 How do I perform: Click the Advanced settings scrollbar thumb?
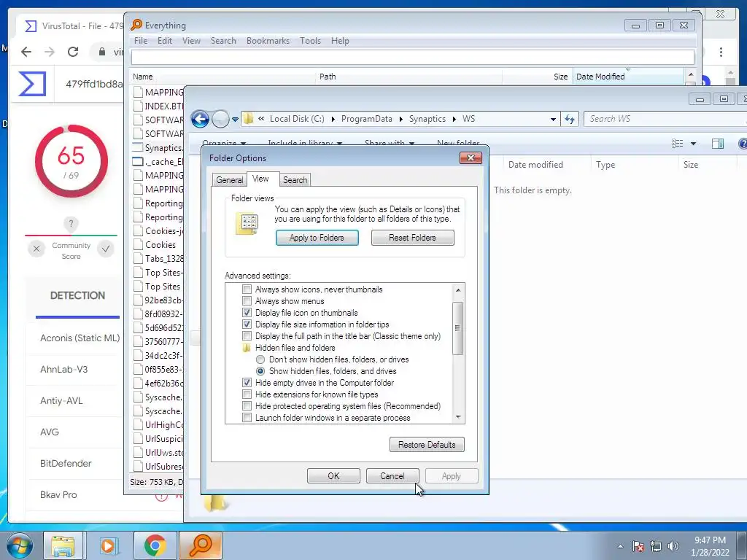tap(458, 328)
